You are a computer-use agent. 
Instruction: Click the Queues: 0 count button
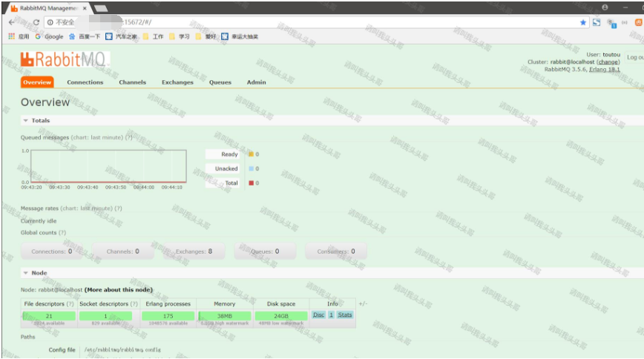point(265,251)
